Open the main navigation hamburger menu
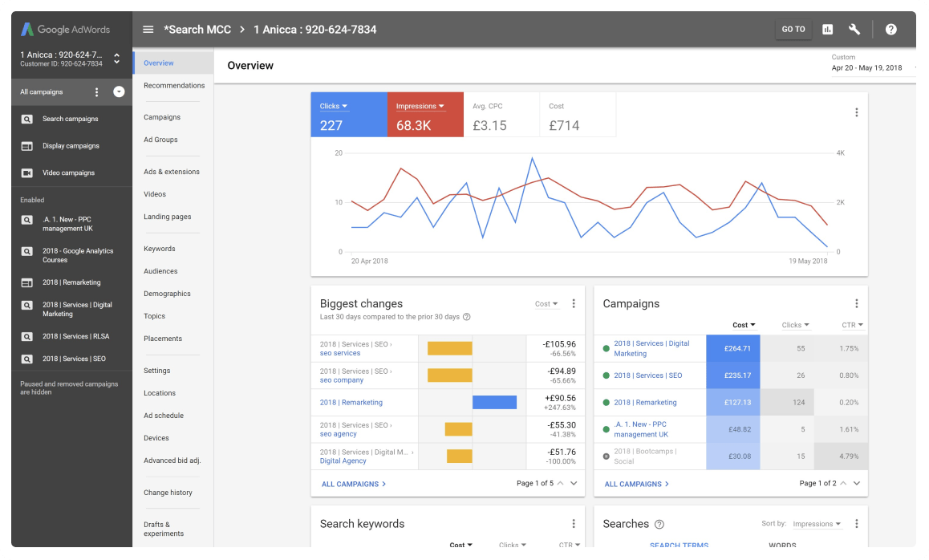The width and height of the screenshot is (929, 560). pos(148,29)
